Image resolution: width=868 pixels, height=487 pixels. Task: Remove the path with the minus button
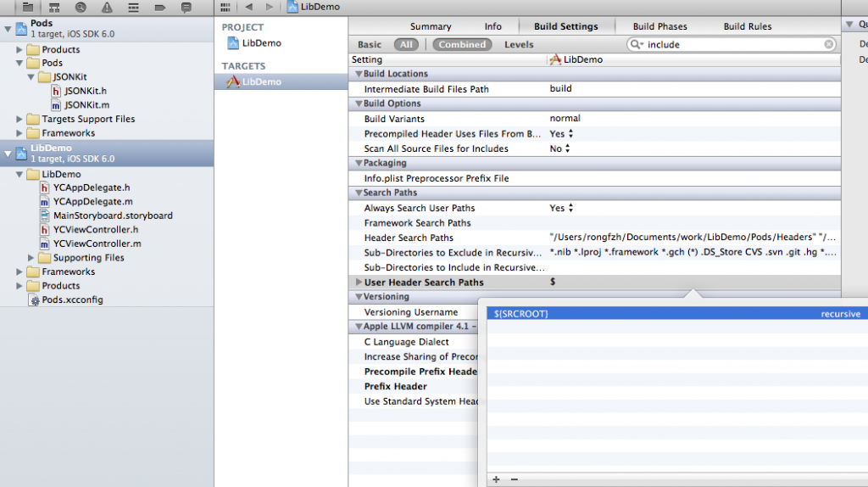(x=515, y=479)
